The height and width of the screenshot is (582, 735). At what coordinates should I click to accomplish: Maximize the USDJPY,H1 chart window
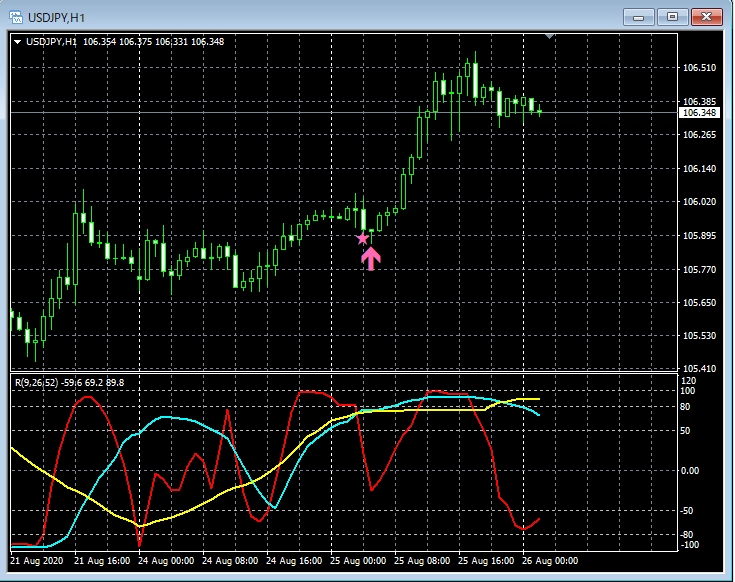672,17
